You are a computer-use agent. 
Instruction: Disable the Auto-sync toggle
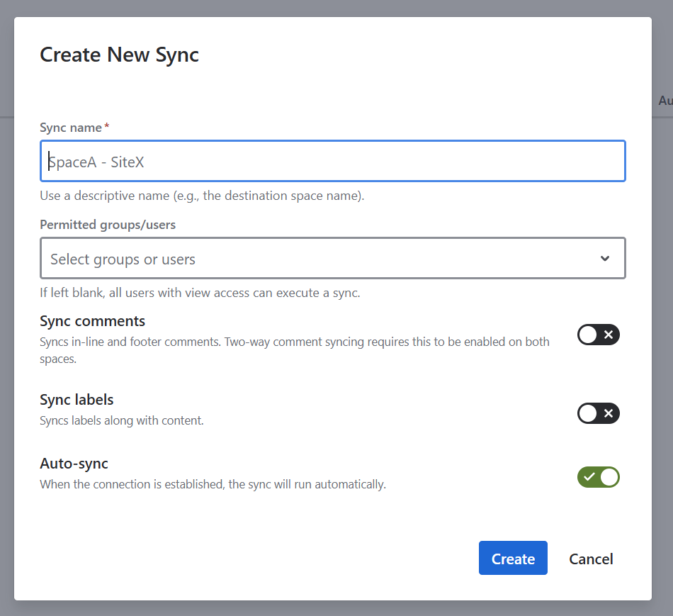(598, 477)
